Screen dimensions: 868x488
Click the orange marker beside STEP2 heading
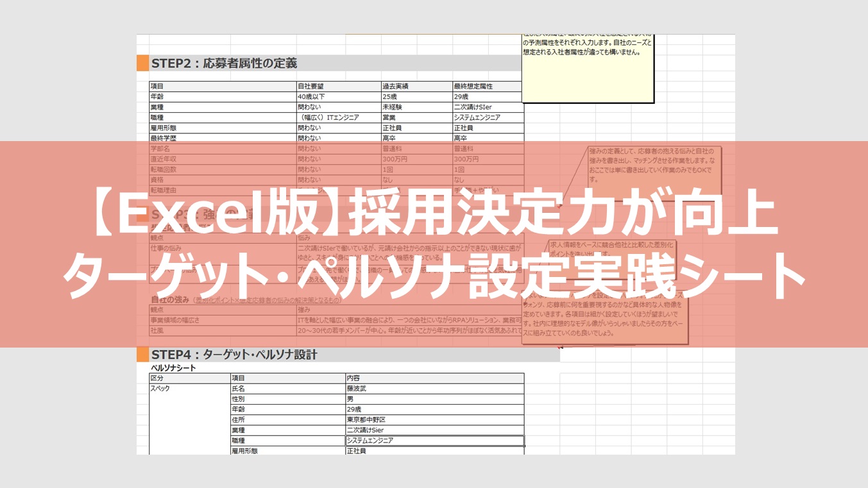(x=142, y=63)
